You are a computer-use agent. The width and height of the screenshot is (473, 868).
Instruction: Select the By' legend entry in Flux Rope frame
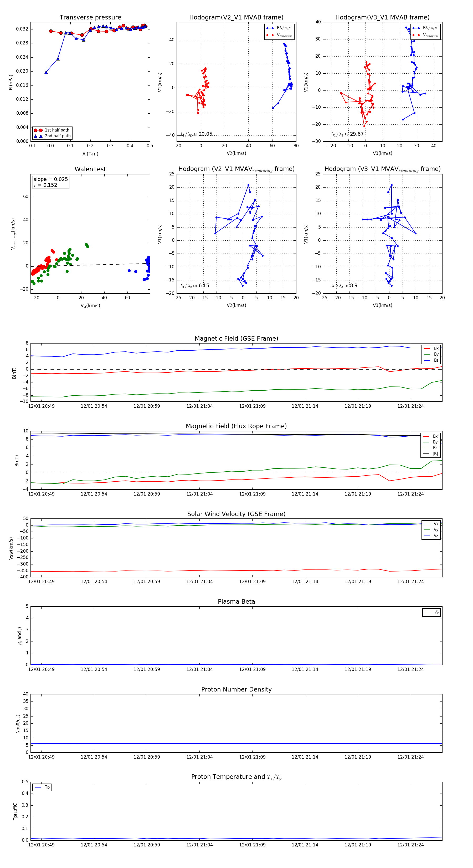point(431,442)
